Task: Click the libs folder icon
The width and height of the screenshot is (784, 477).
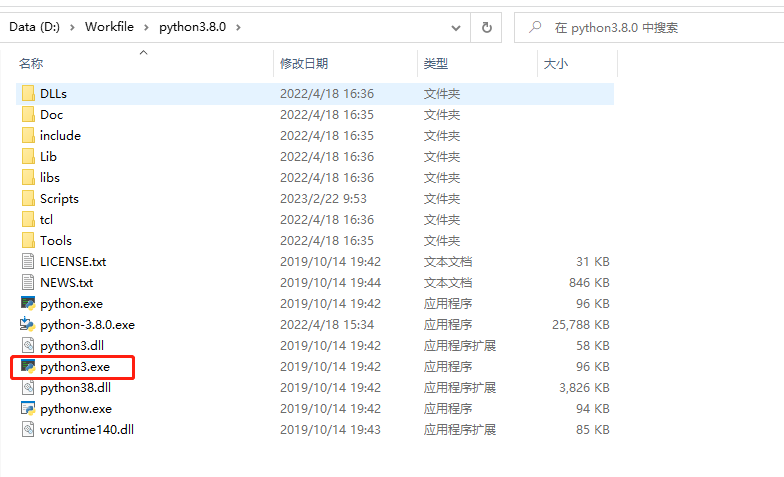Action: point(28,178)
